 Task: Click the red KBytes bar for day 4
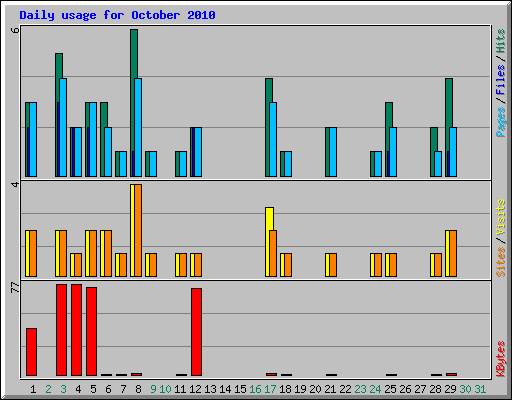(x=76, y=330)
